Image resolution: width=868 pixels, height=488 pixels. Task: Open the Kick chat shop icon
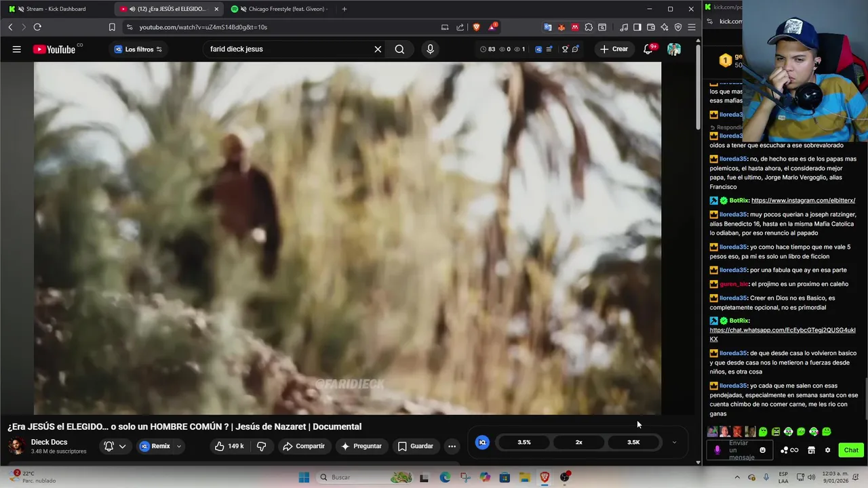(x=811, y=450)
